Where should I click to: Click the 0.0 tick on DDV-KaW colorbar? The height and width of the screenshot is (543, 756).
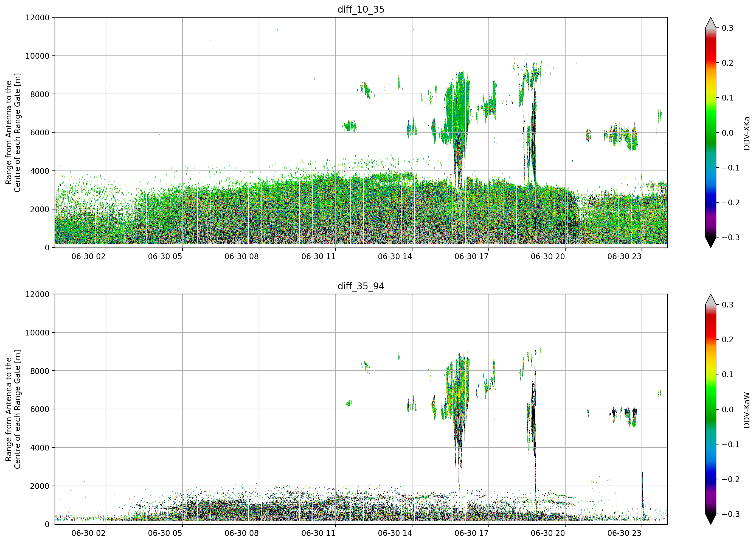point(728,410)
